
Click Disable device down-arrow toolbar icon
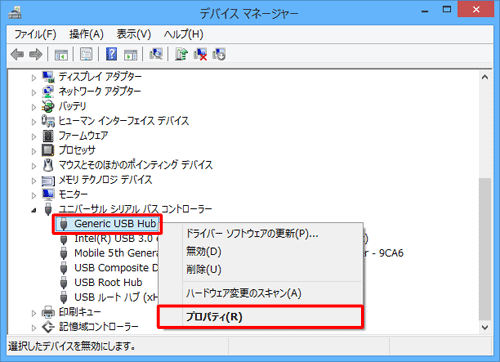(219, 54)
